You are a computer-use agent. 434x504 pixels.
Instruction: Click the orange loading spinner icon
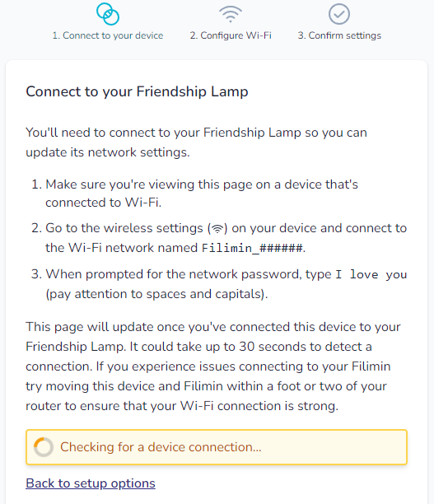(x=44, y=447)
